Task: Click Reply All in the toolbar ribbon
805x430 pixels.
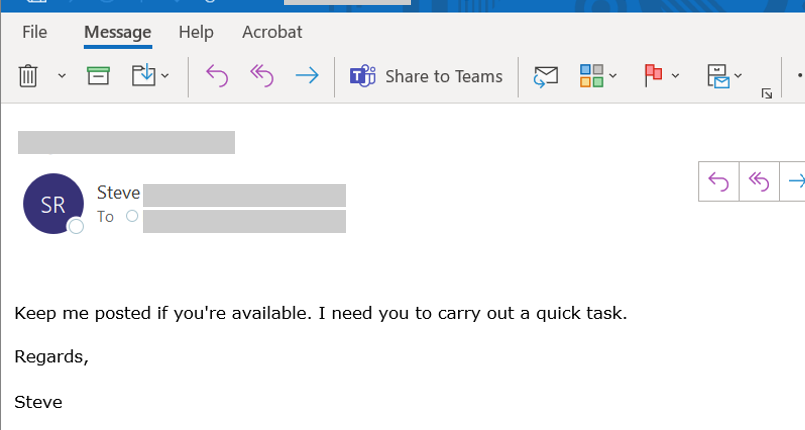Action: click(261, 76)
